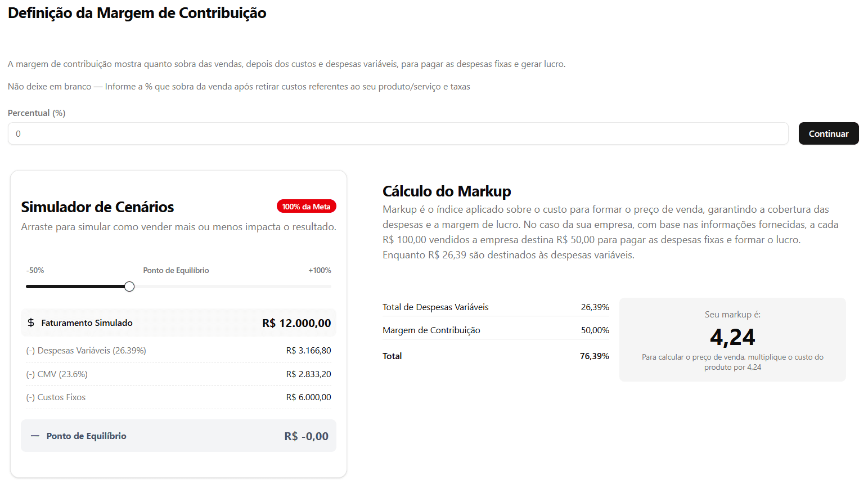868x488 pixels.
Task: Click the CMV (23.6%) row
Action: (x=178, y=374)
